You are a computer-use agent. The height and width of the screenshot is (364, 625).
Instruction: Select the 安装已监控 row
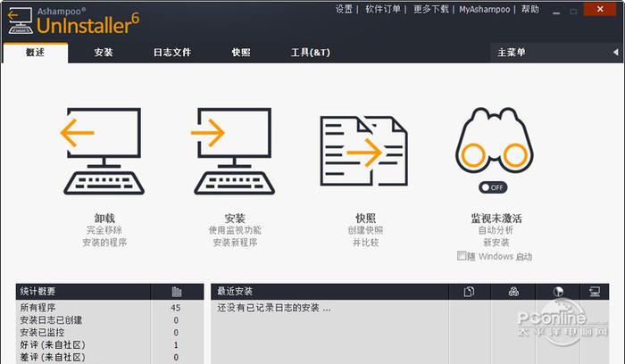tap(110, 332)
